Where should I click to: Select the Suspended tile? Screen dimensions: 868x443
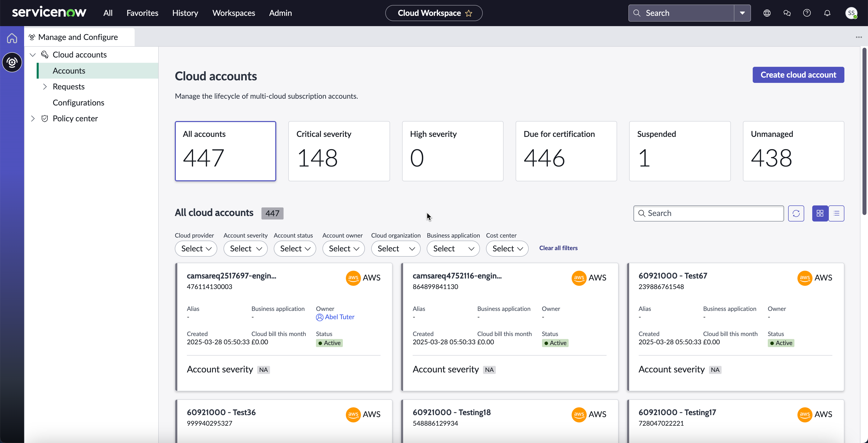[680, 151]
